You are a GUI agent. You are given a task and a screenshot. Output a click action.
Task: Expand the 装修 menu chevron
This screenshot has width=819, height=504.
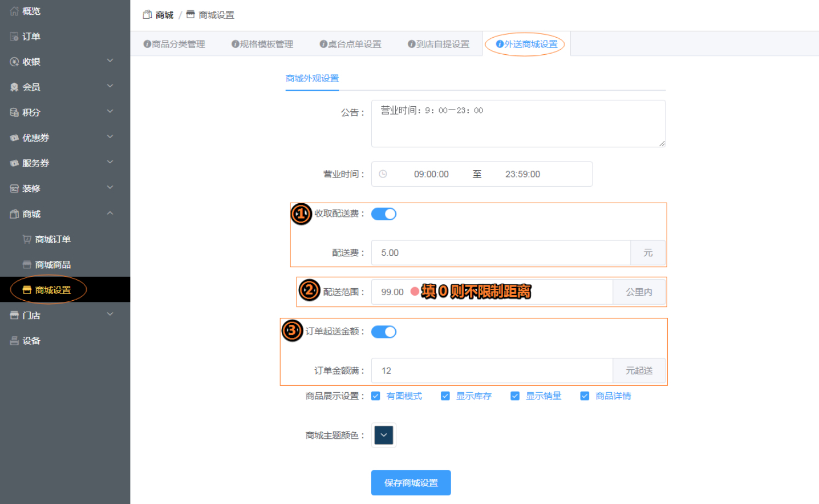110,187
